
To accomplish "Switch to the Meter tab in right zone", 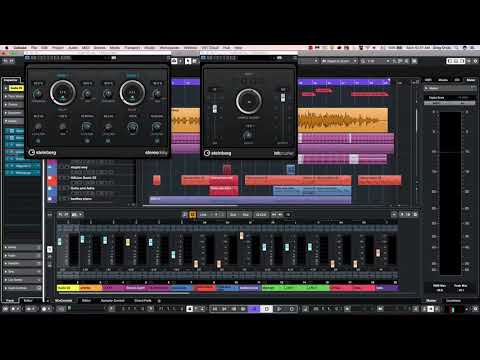I will 471,80.
